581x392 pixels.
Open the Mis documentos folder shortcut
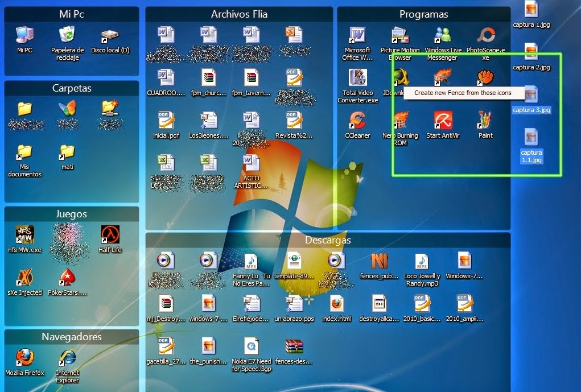click(25, 154)
